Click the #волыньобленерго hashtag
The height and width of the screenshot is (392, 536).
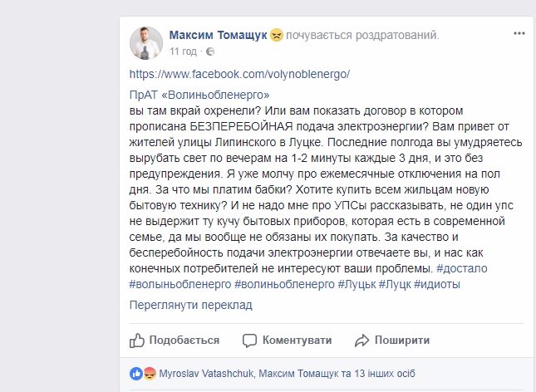[x=180, y=285]
